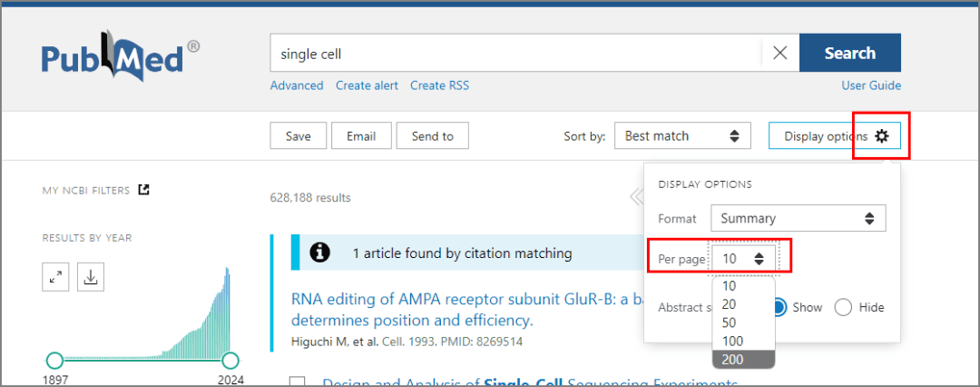Tick the checkbox beside the first search result

[x=297, y=382]
